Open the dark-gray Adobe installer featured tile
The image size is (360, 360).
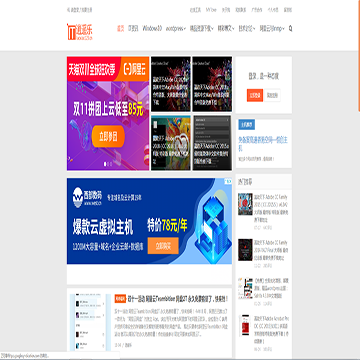tap(212, 143)
